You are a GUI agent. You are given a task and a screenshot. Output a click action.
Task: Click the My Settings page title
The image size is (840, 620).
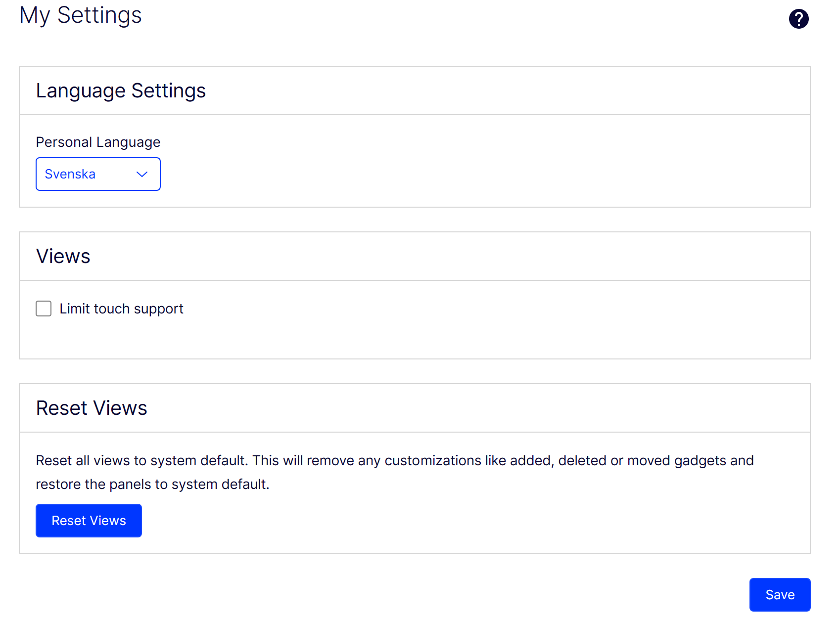pyautogui.click(x=81, y=15)
